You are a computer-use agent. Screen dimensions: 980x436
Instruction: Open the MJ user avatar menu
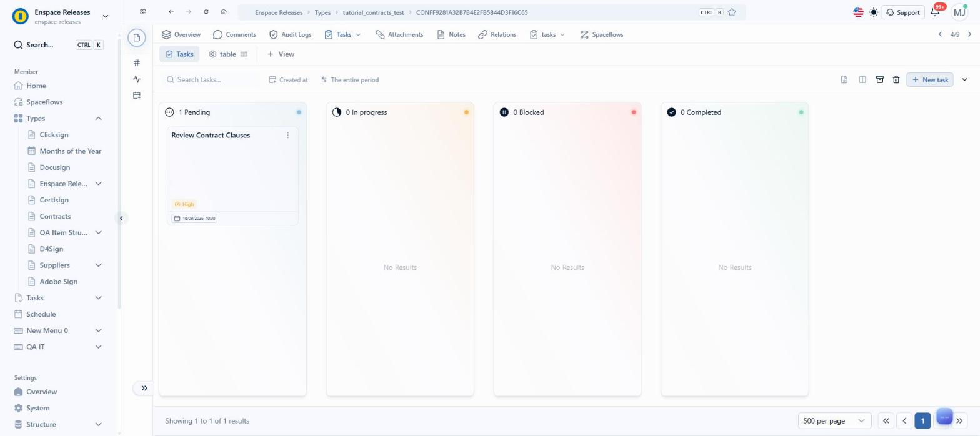tap(959, 12)
